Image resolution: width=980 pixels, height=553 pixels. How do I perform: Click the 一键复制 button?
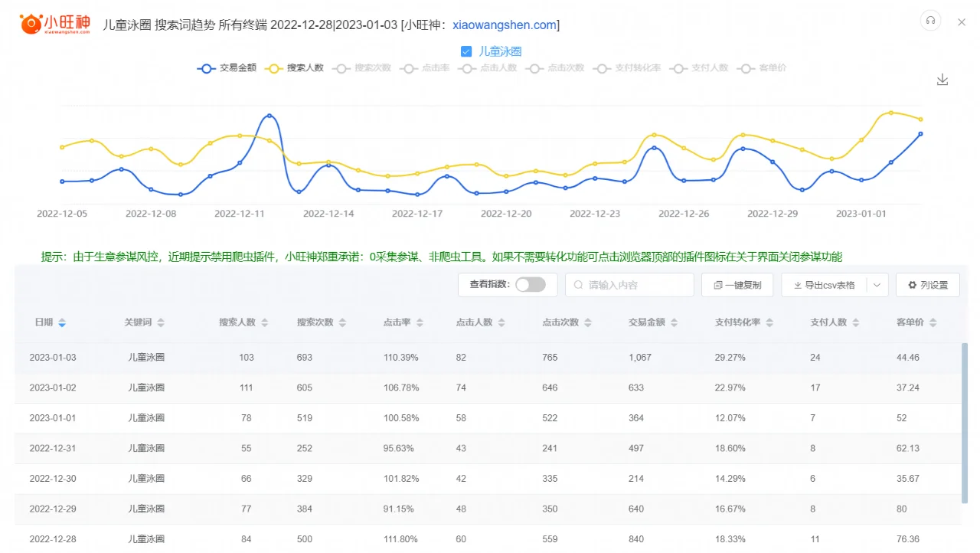(737, 285)
